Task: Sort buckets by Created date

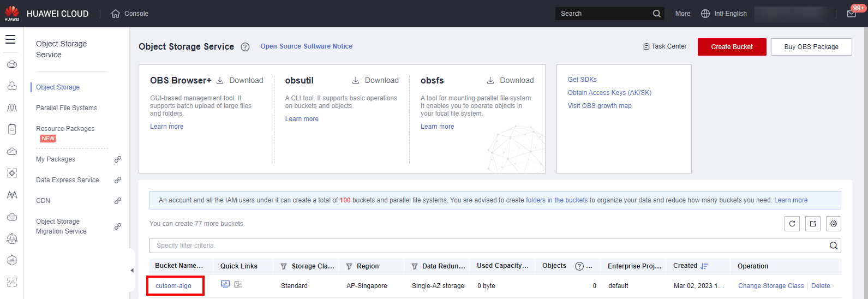Action: pyautogui.click(x=704, y=266)
